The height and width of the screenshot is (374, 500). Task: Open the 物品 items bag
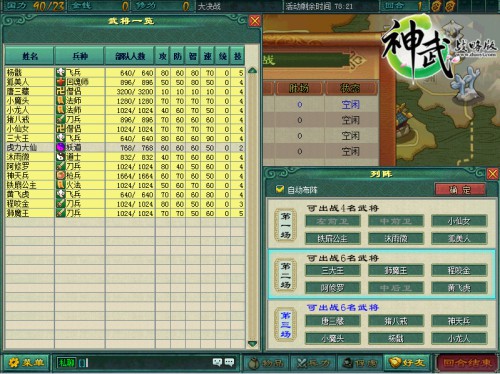click(266, 363)
